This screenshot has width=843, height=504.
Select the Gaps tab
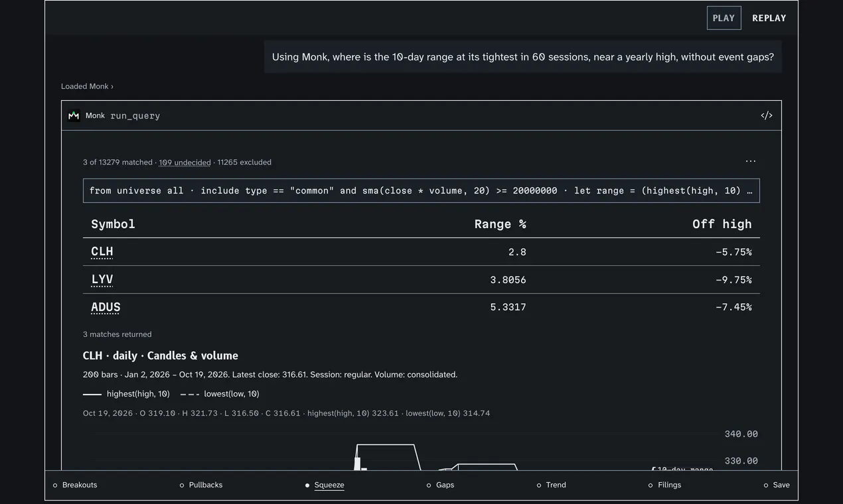coord(441,485)
